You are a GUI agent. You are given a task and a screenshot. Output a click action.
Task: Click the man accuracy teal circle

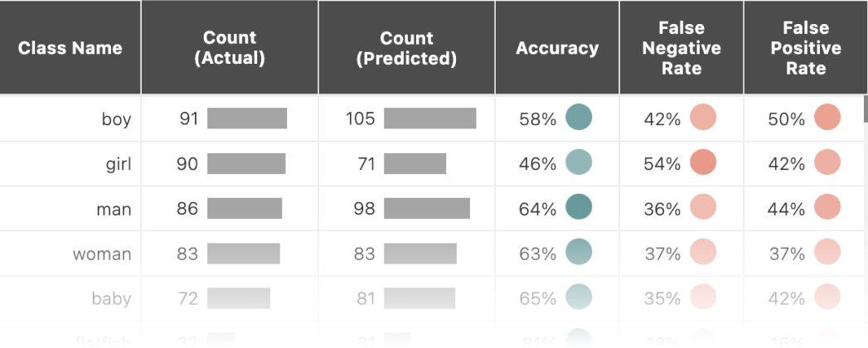pos(579,207)
